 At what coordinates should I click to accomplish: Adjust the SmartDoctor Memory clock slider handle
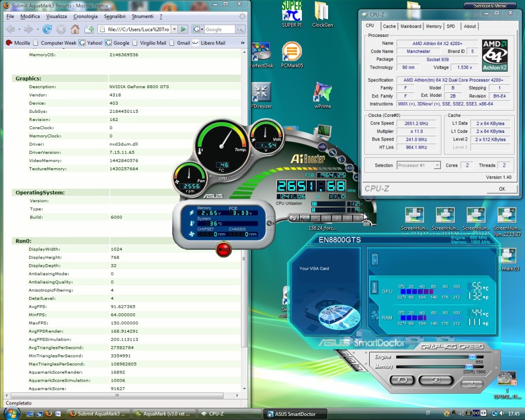pyautogui.click(x=470, y=367)
